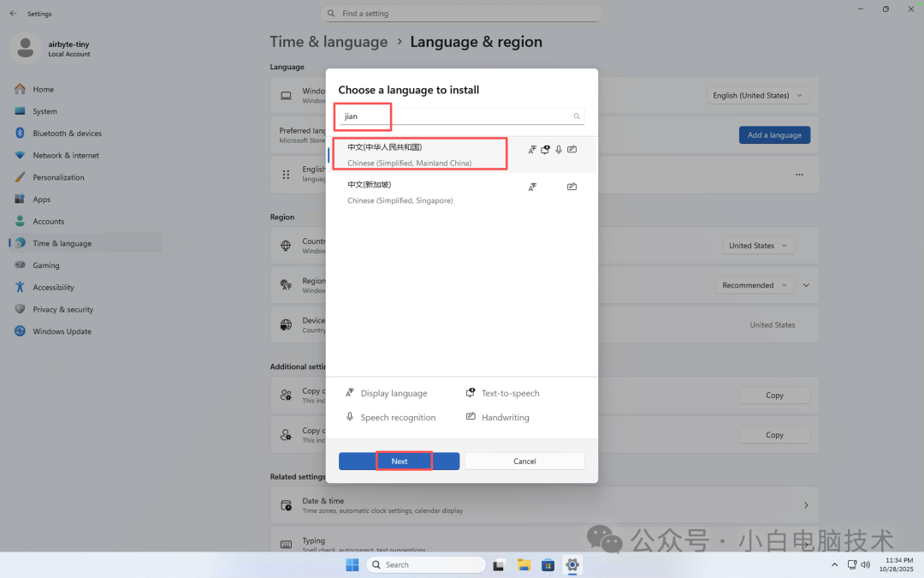
Task: Open the three-dot menu for English language
Action: coord(799,175)
